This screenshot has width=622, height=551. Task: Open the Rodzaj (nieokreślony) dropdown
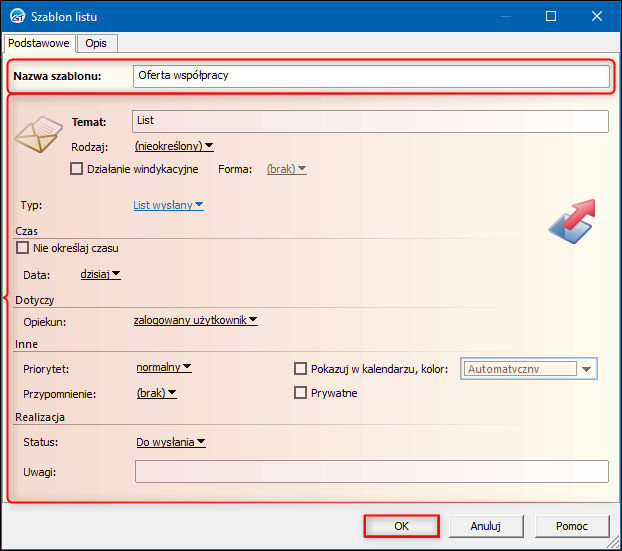click(x=174, y=146)
